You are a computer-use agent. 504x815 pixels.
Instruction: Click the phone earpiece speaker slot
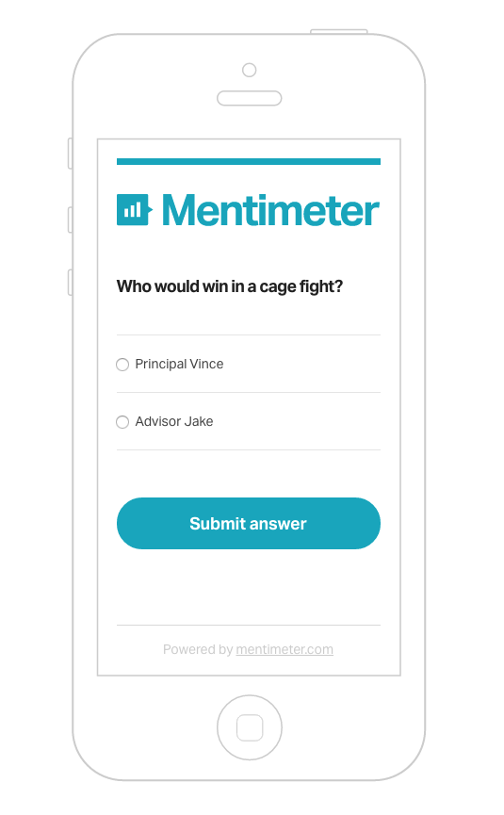250,98
